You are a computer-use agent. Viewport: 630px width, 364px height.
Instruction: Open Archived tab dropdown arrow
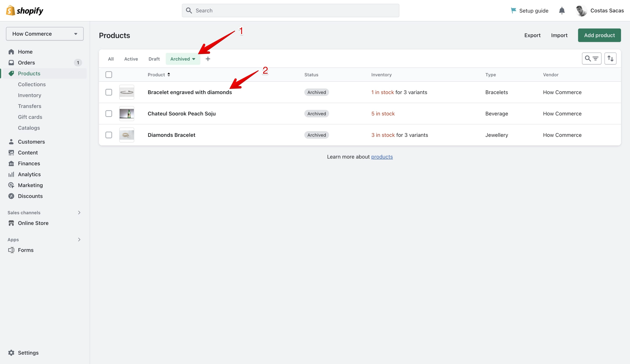[x=194, y=59]
